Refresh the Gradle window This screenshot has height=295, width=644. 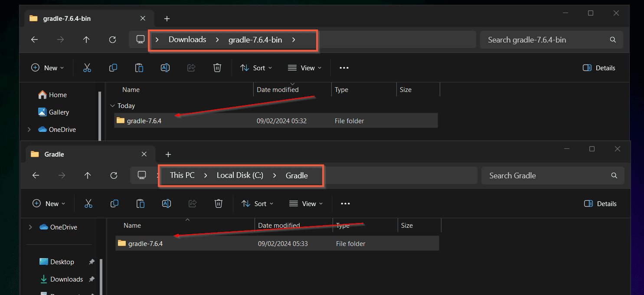(114, 175)
